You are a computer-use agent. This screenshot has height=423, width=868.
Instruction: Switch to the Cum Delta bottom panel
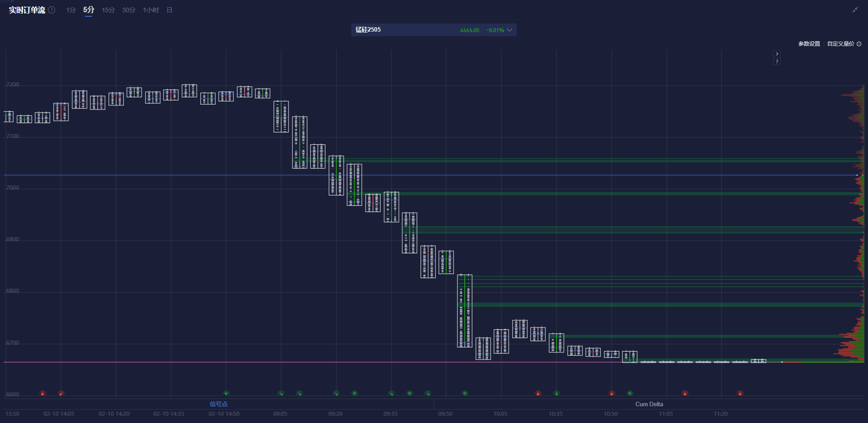649,404
